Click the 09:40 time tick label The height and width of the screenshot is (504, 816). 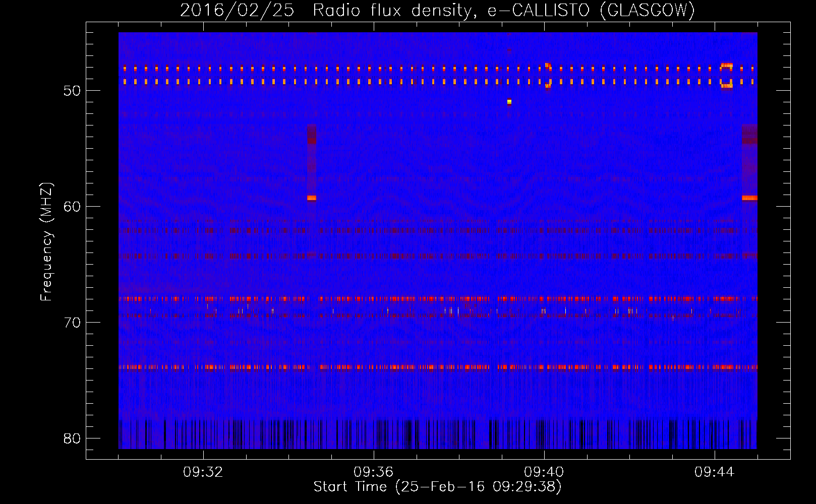pyautogui.click(x=544, y=472)
